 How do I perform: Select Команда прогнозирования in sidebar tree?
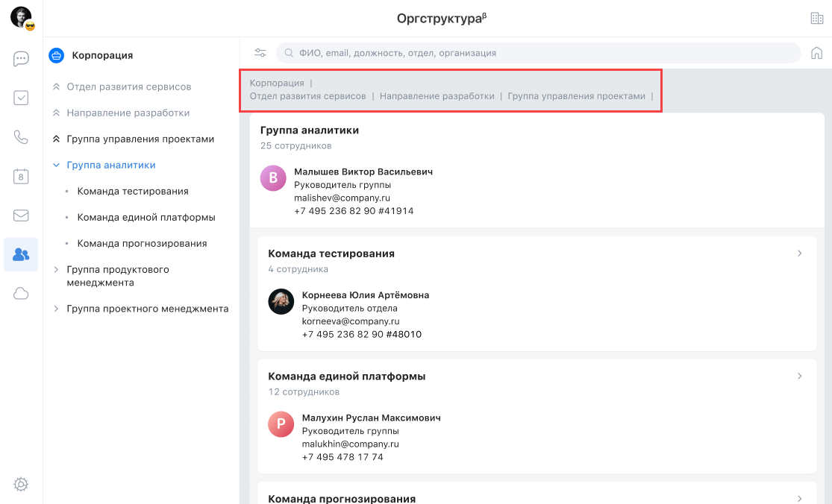(x=142, y=244)
